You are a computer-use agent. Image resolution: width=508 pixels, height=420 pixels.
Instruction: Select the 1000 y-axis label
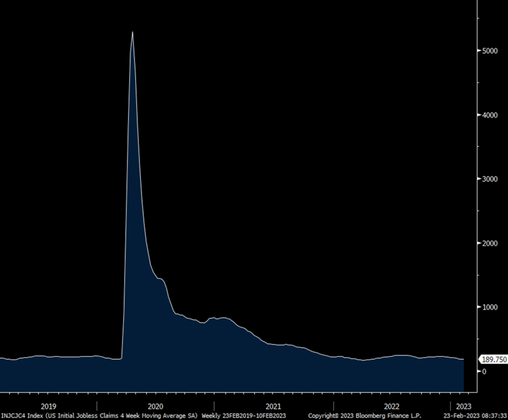click(x=490, y=307)
